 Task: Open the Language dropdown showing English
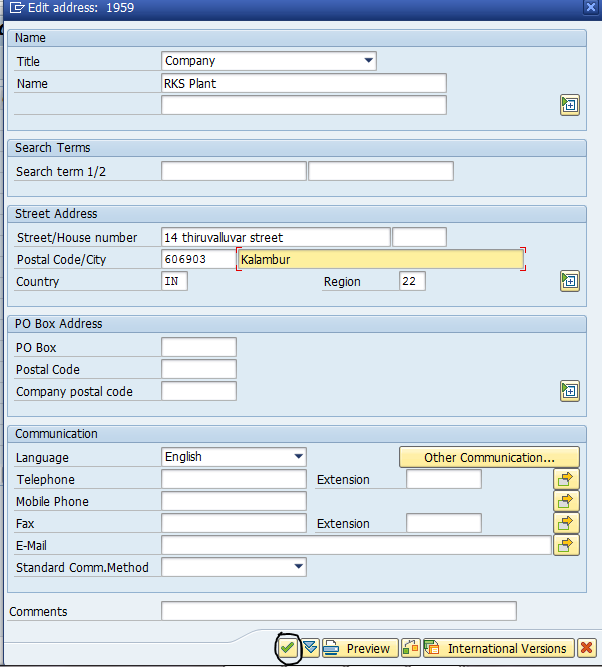pos(234,457)
